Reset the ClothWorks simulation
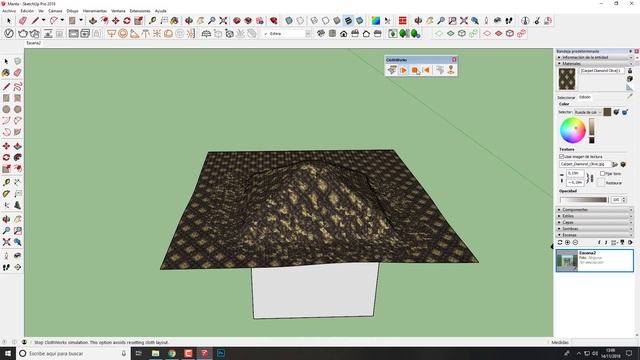The width and height of the screenshot is (640, 360). click(427, 70)
